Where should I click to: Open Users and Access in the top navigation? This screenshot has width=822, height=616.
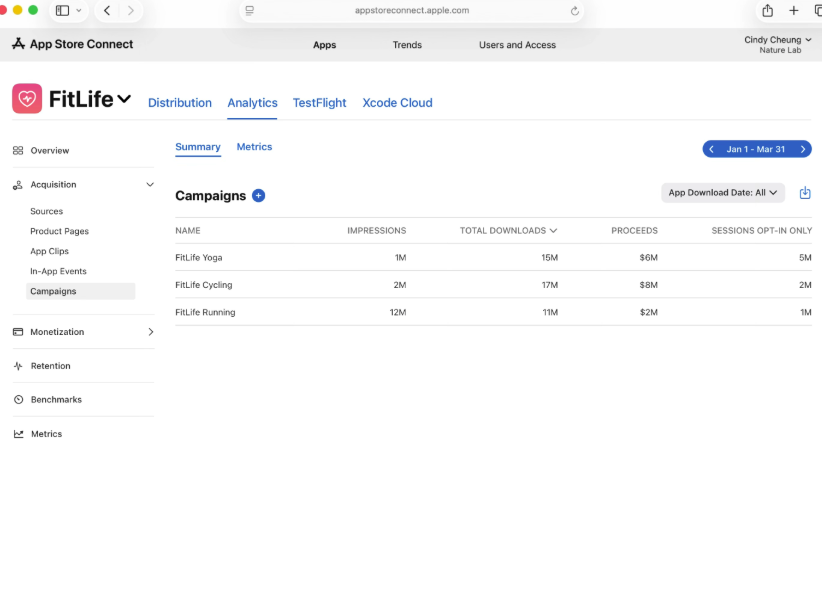coord(517,45)
